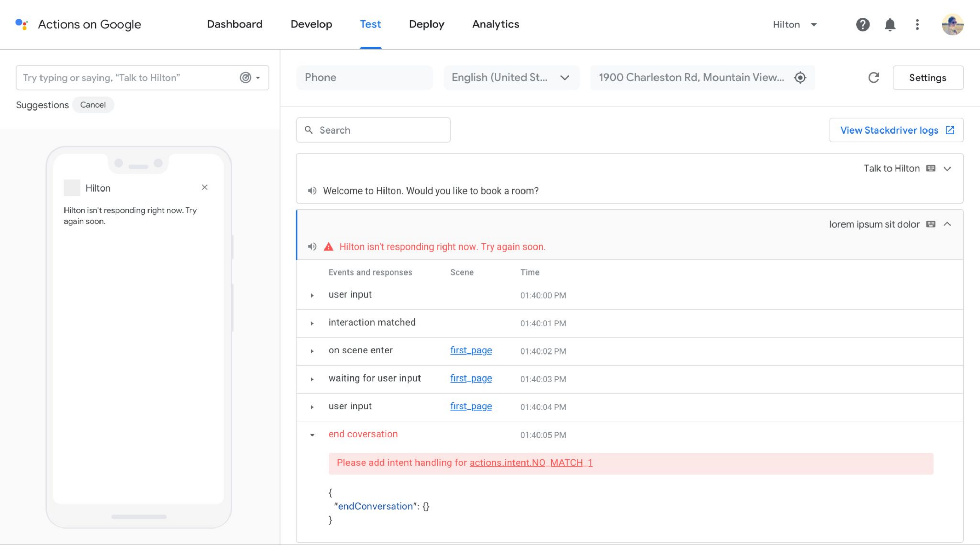Image resolution: width=980 pixels, height=545 pixels.
Task: Expand the on scene enter row
Action: pyautogui.click(x=312, y=351)
